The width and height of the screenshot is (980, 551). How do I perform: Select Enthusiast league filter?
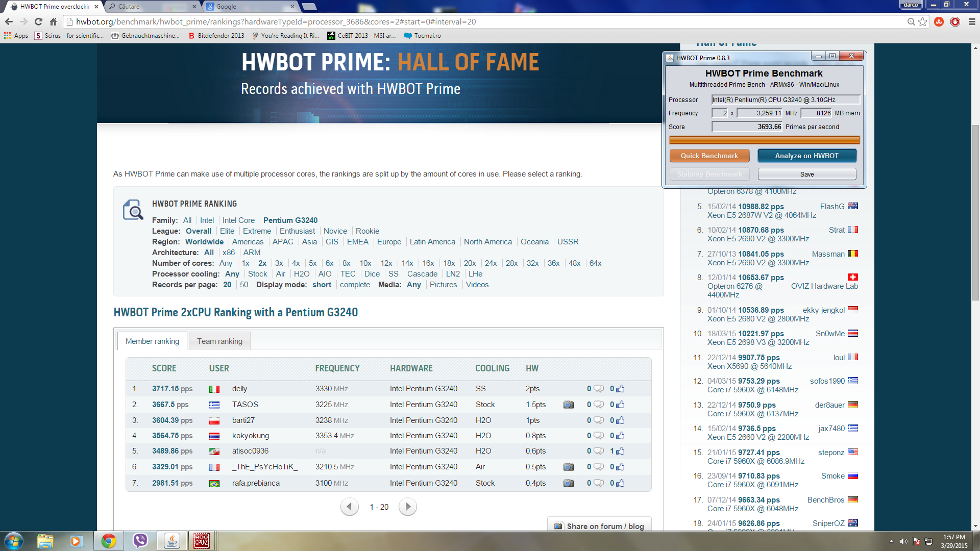(x=297, y=231)
